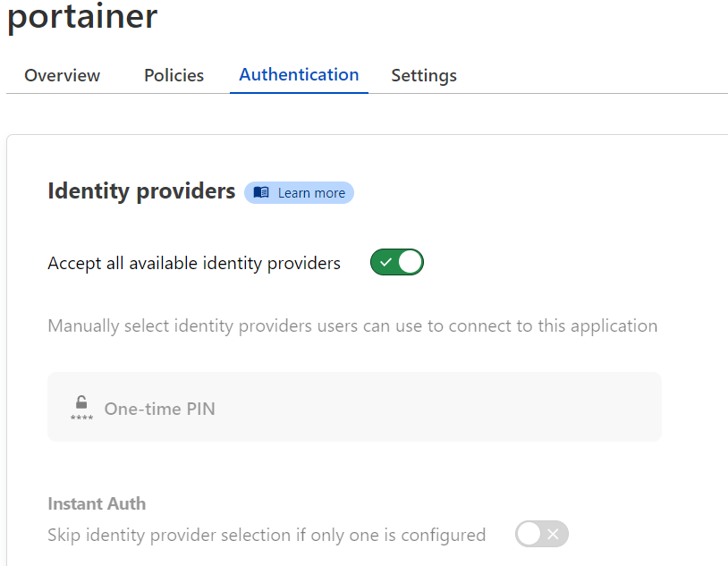
Task: Click the X mark inside the grey toggle
Action: pyautogui.click(x=553, y=535)
